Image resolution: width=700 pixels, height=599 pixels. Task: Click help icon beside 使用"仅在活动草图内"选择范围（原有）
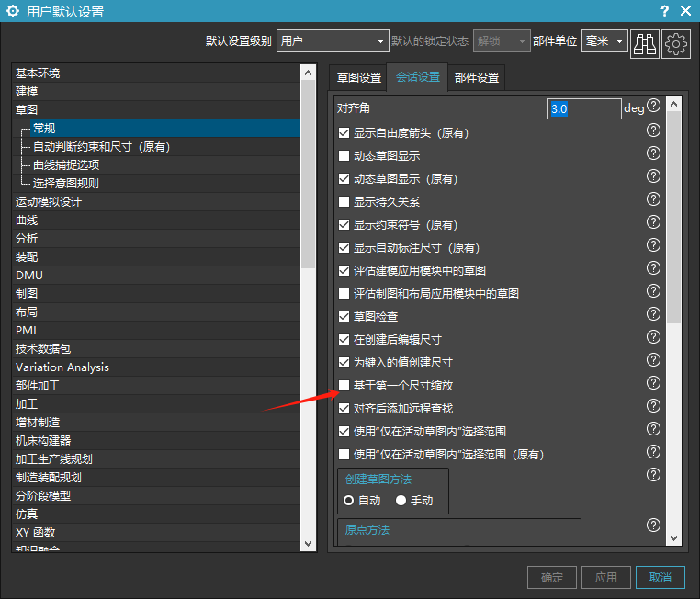pyautogui.click(x=653, y=452)
